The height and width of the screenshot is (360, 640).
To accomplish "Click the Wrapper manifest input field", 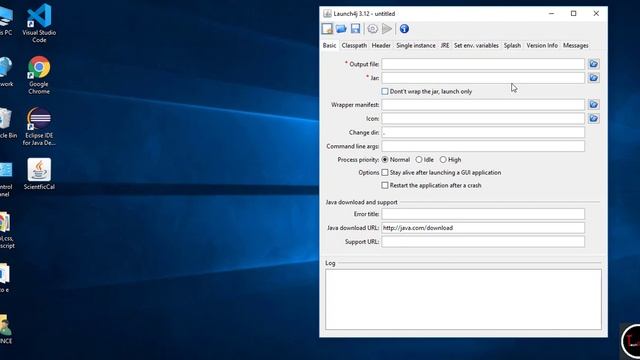I will pos(483,105).
